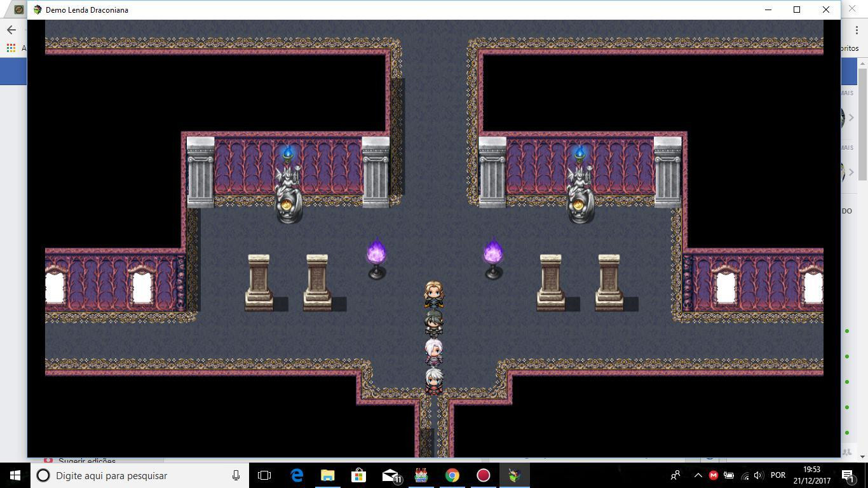The image size is (868, 488).
Task: Open the Action Center notifications
Action: coord(848,475)
